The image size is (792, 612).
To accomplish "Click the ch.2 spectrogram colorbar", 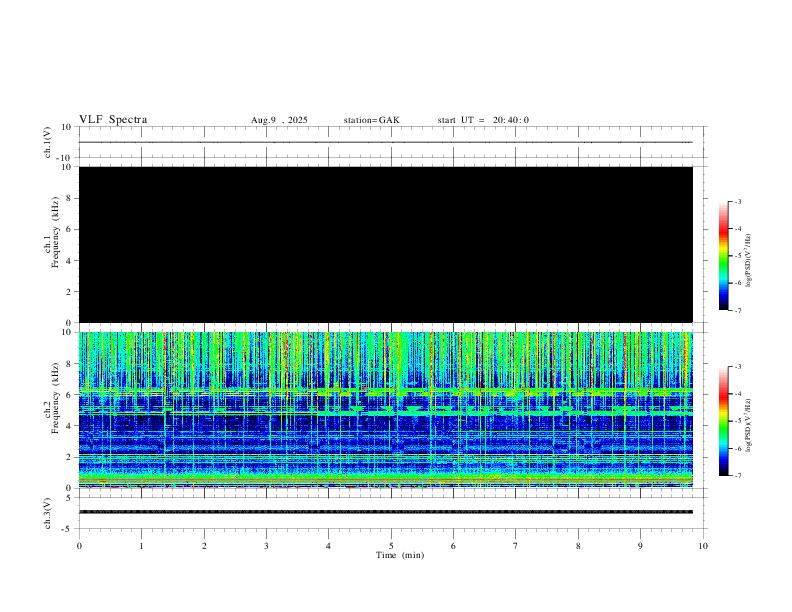I will [723, 421].
